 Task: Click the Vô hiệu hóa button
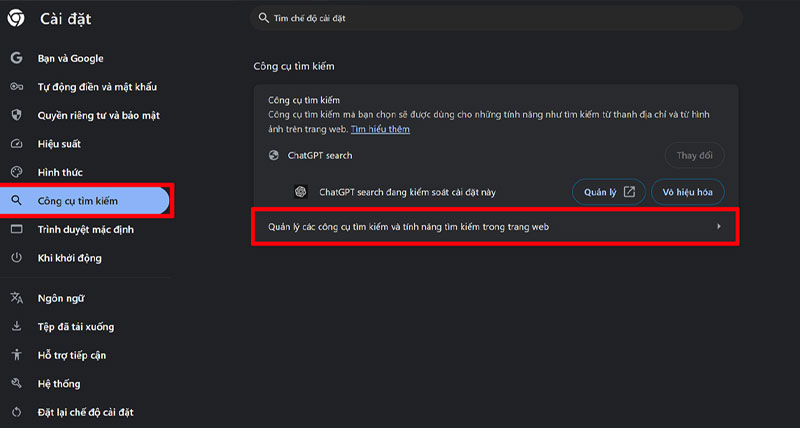(687, 191)
